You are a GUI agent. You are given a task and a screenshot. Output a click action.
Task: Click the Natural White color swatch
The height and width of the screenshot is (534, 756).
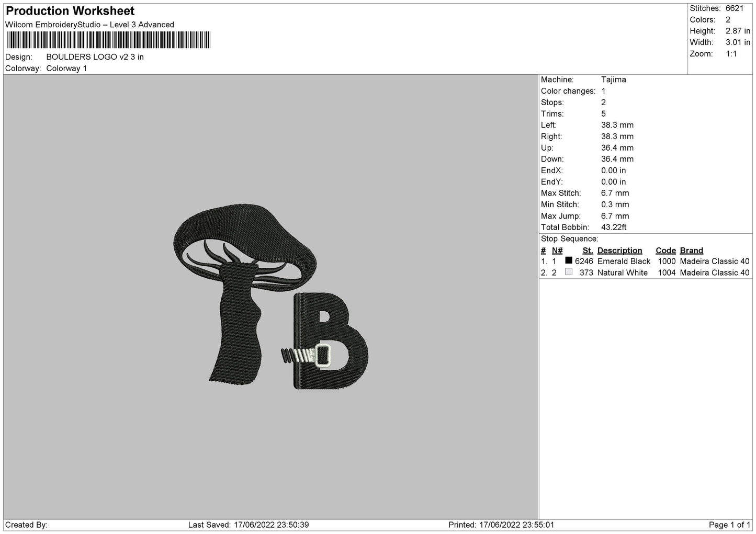[569, 272]
